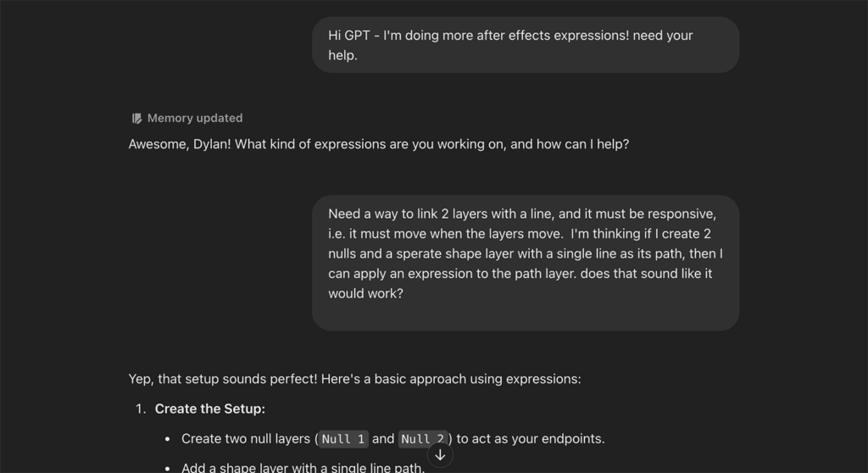The height and width of the screenshot is (473, 868).
Task: Open the Memory updated label
Action: (x=194, y=118)
